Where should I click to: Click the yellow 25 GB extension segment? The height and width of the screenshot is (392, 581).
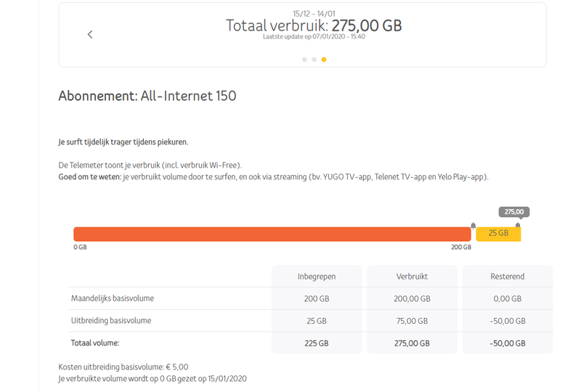click(x=498, y=234)
